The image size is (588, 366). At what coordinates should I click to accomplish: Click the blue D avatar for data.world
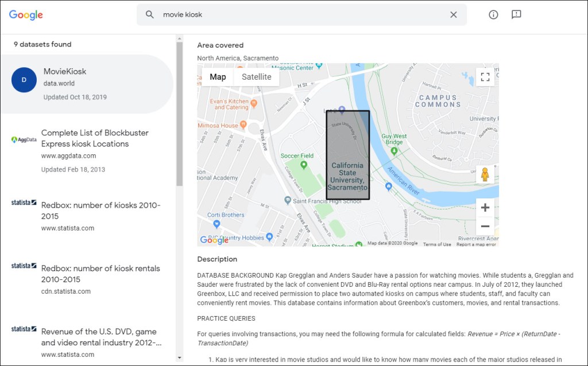pos(24,80)
